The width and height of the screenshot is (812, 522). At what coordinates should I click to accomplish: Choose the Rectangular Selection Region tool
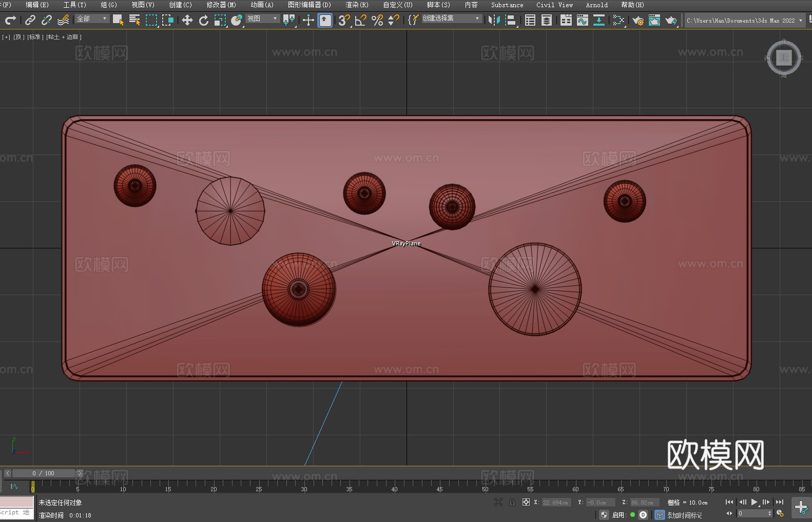151,20
